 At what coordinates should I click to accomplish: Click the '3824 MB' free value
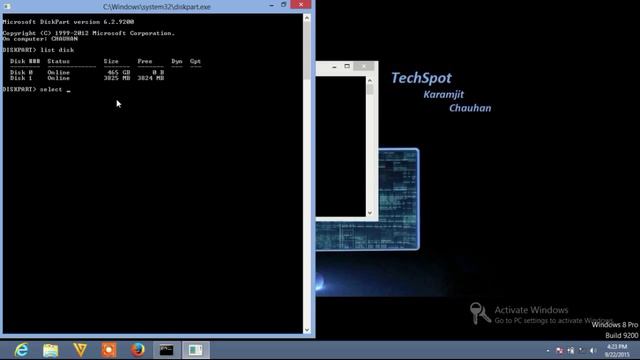point(151,78)
